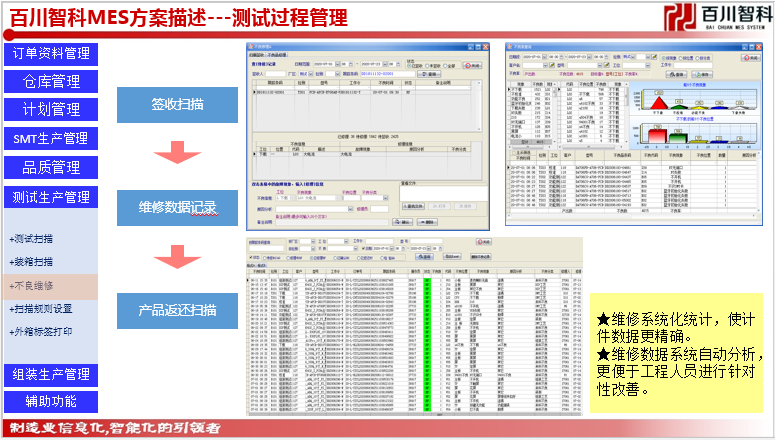
Task: Select 已签收 radio in repair window
Action: click(409, 66)
